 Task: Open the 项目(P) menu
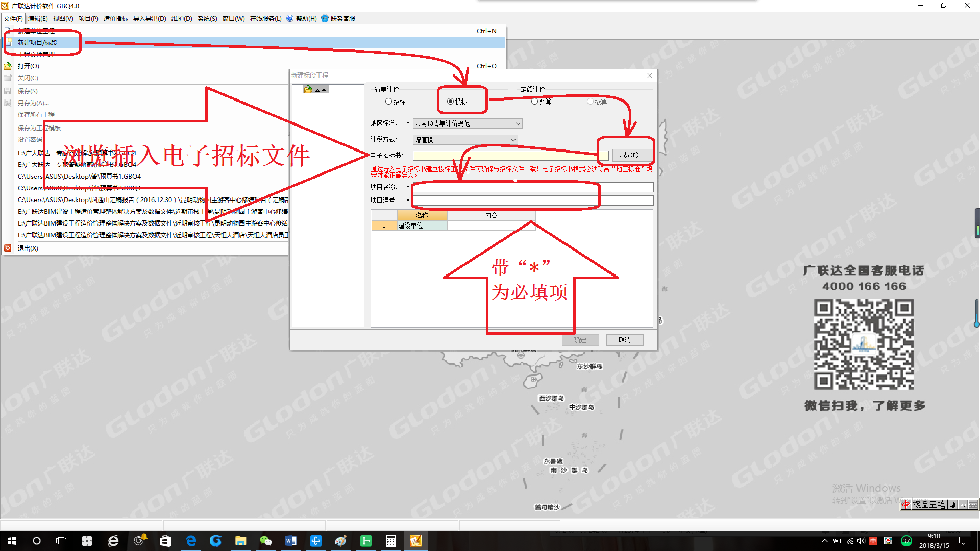[x=88, y=19]
